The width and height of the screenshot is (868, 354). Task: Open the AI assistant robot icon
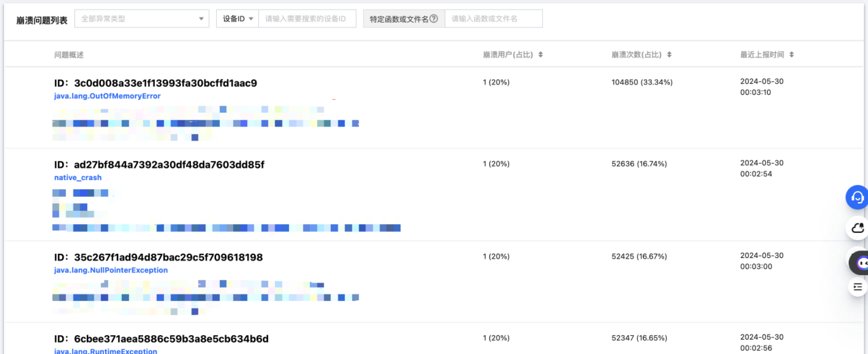point(860,263)
